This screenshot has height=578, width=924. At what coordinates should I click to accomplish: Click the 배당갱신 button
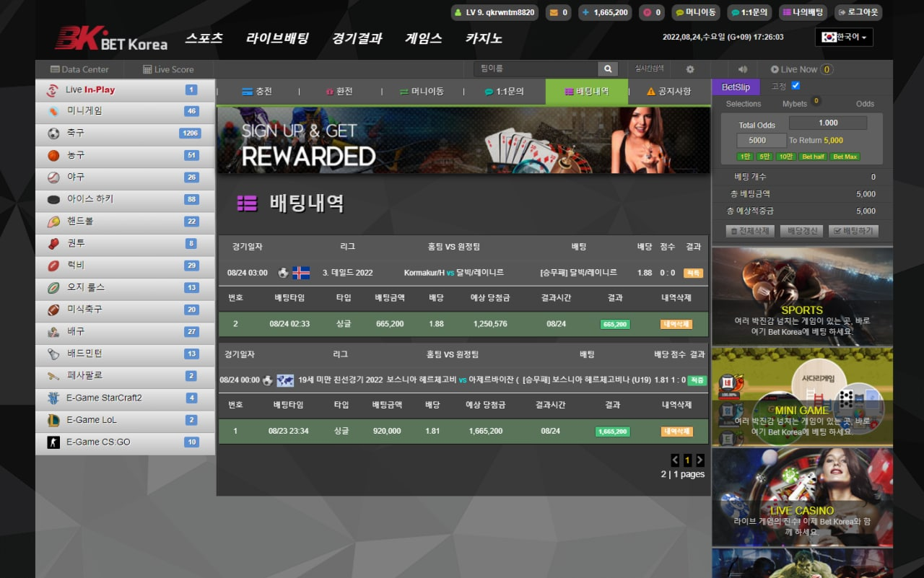[x=801, y=231]
